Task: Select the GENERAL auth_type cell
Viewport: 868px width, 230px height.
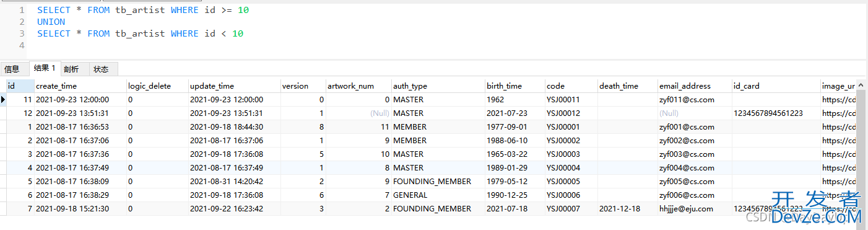Action: click(x=438, y=195)
